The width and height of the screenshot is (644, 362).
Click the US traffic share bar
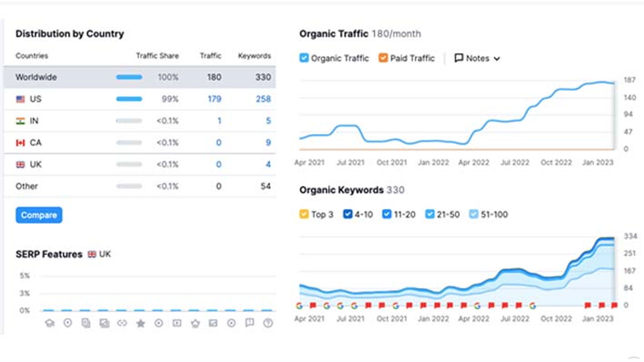129,99
